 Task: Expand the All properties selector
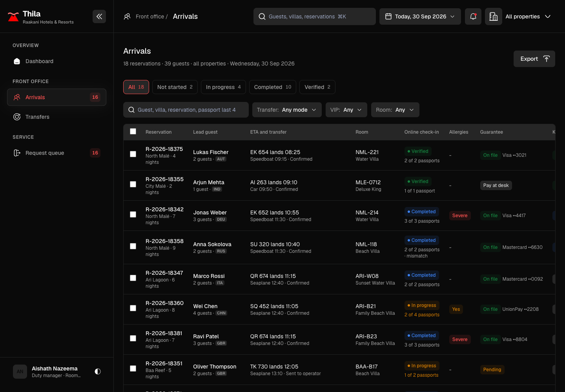[x=528, y=16]
